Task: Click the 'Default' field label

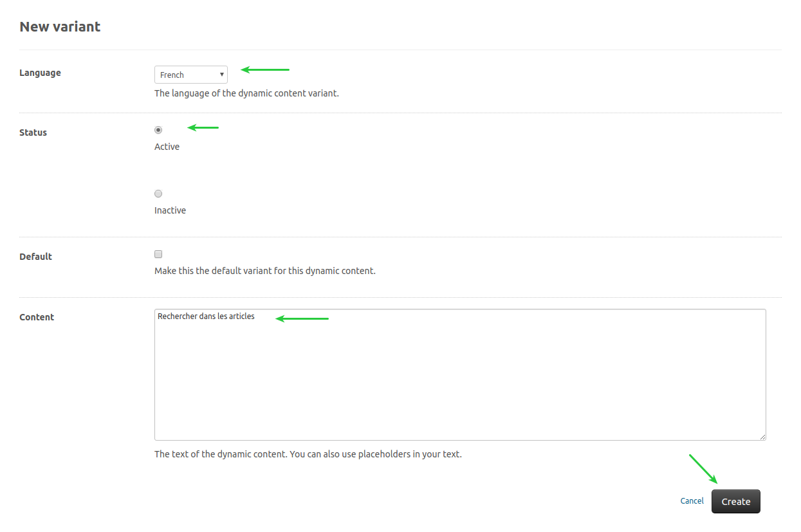Action: pyautogui.click(x=35, y=257)
